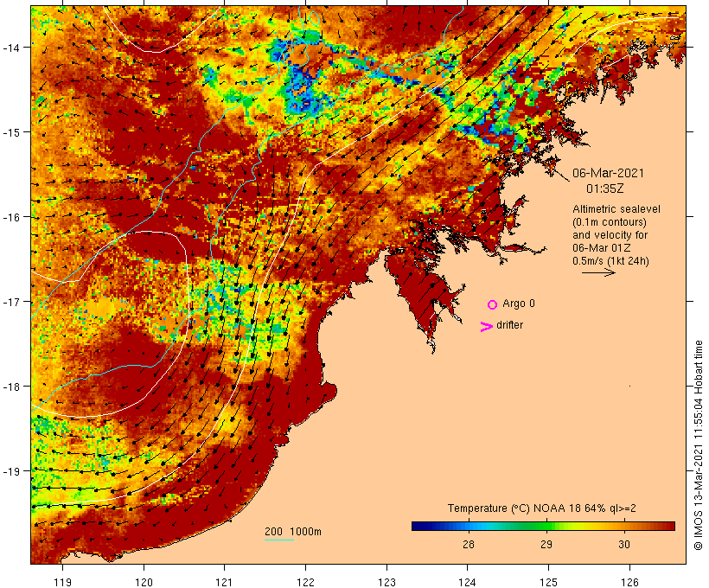This screenshot has height=588, width=709.
Task: Click the colorbar tick label 30
Action: pos(624,545)
